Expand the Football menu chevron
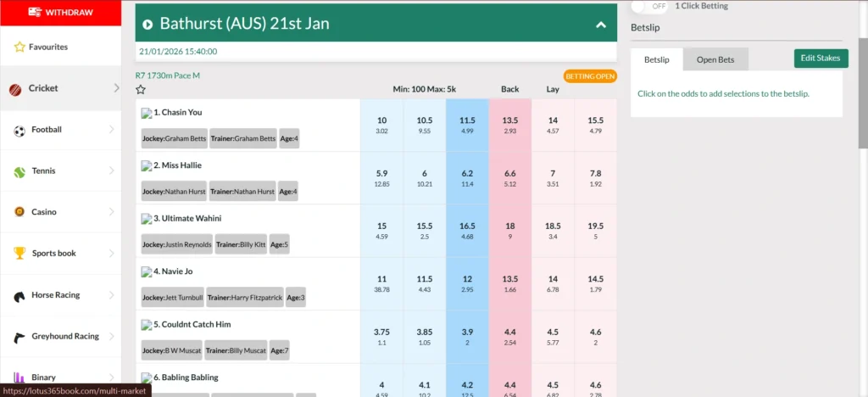The image size is (868, 397). [x=111, y=130]
